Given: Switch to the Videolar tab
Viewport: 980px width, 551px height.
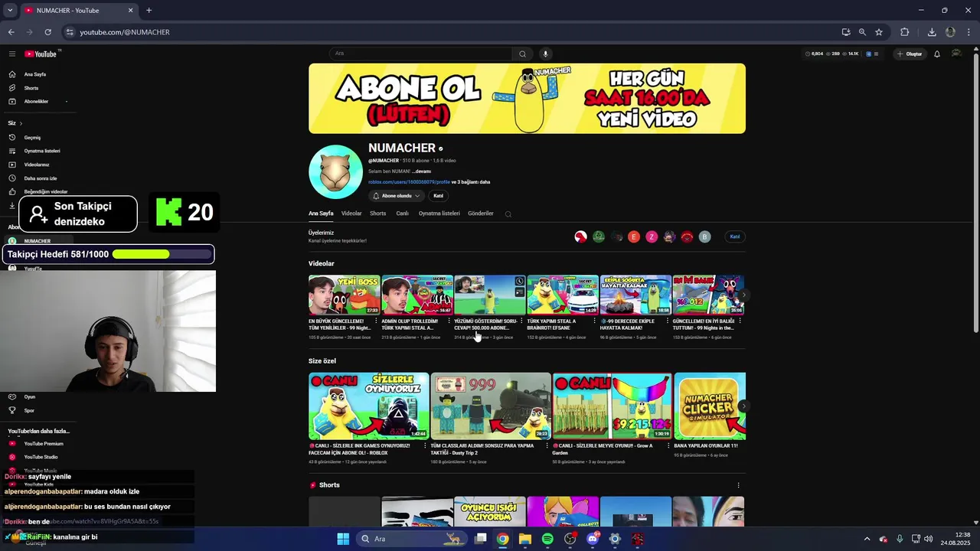Looking at the screenshot, I should pyautogui.click(x=351, y=214).
